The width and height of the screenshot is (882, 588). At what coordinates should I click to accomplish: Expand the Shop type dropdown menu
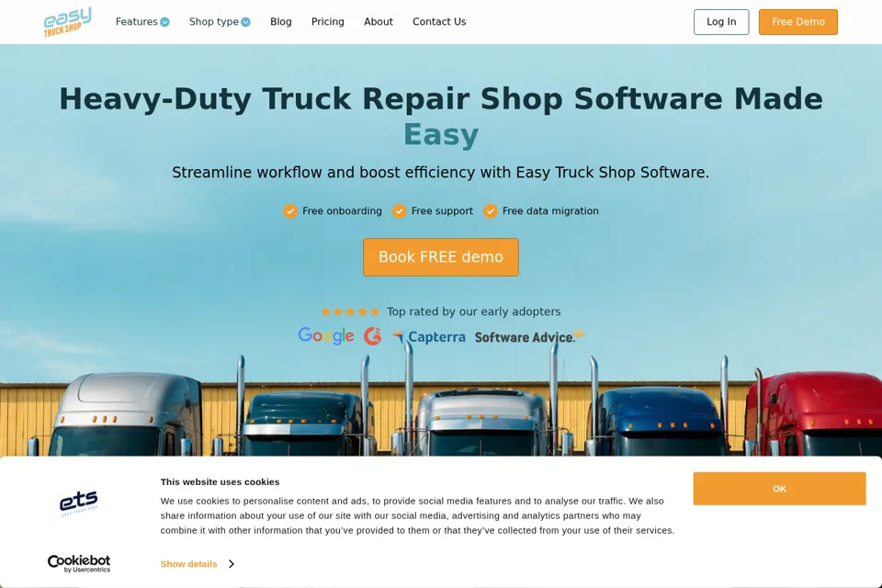(220, 22)
